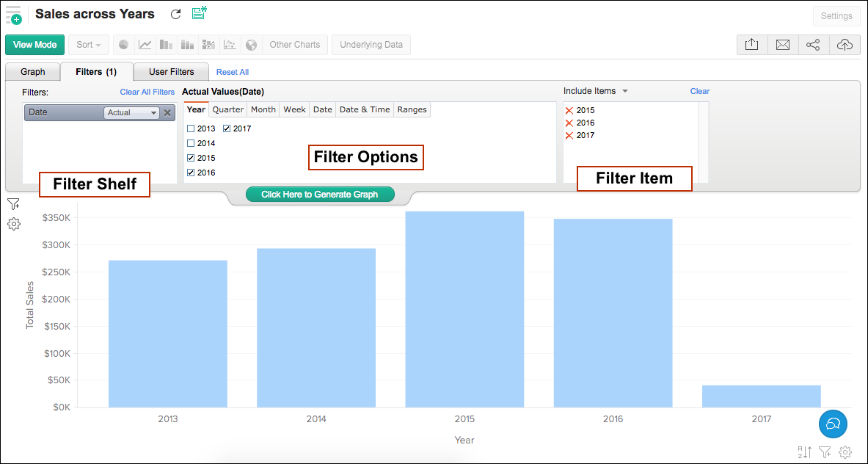Check the 2013 year checkbox

[191, 128]
